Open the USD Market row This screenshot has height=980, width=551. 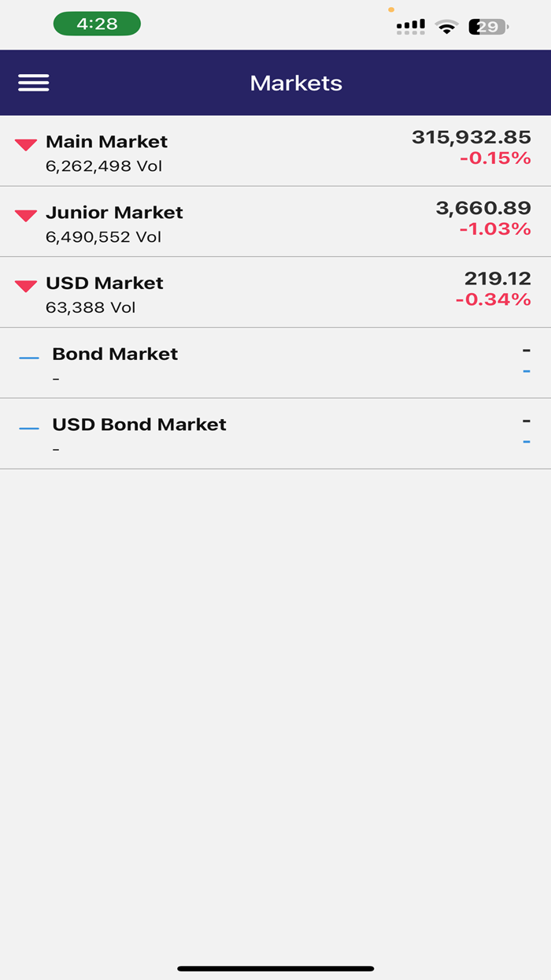click(275, 291)
